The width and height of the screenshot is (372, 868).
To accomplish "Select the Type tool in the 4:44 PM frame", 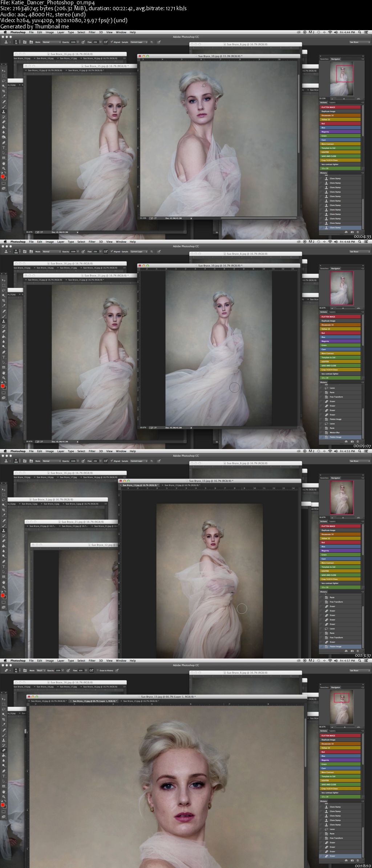I will [x=4, y=148].
